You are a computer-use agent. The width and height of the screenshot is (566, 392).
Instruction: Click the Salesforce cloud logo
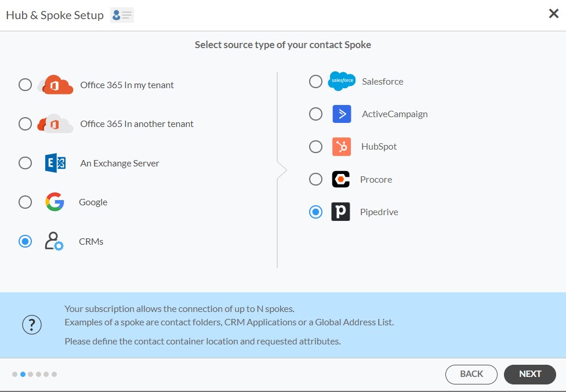point(342,81)
